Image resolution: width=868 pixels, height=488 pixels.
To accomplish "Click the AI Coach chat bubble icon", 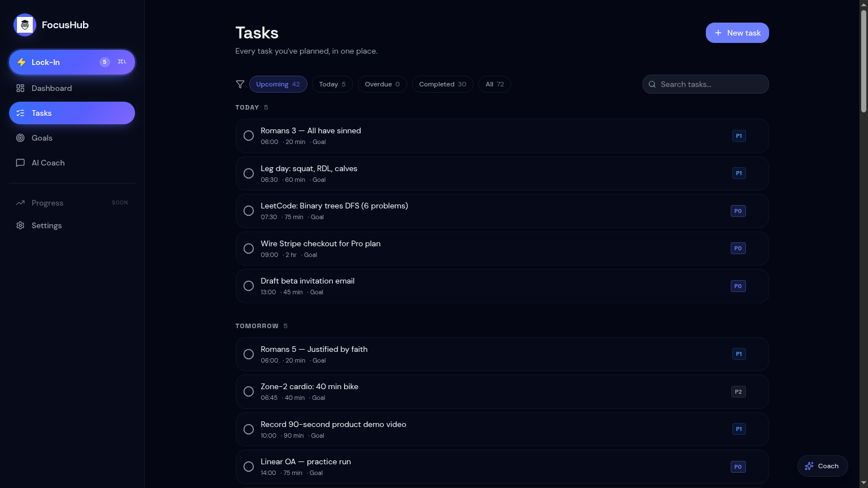I will (20, 163).
